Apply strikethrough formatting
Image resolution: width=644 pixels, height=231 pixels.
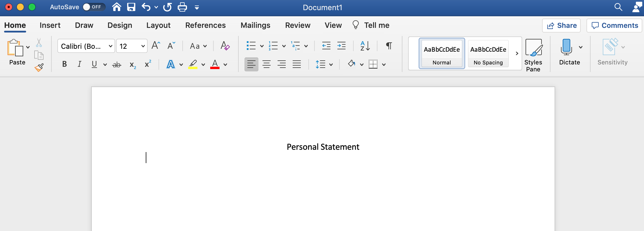click(x=117, y=64)
